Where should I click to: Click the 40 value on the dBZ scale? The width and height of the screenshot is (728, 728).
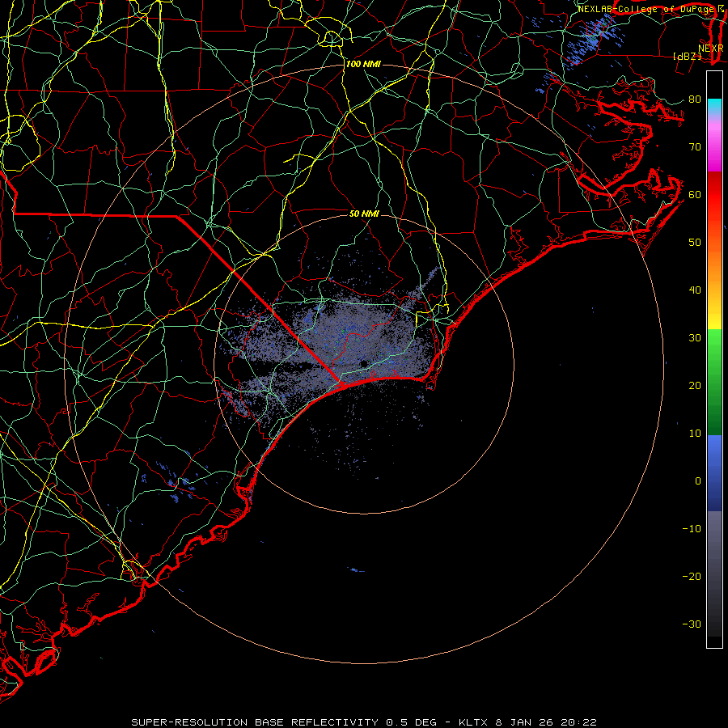click(x=695, y=290)
